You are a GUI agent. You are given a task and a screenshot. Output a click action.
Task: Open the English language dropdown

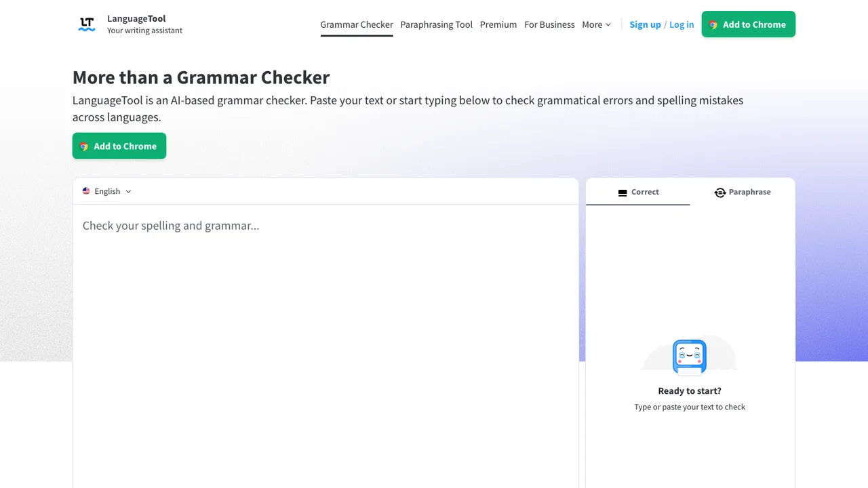[107, 191]
